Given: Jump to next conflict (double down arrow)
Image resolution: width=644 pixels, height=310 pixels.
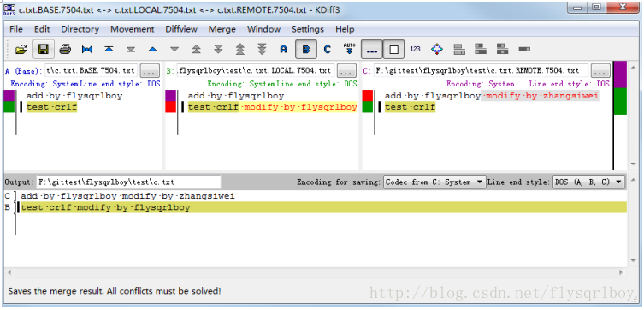Looking at the screenshot, I should tap(218, 50).
